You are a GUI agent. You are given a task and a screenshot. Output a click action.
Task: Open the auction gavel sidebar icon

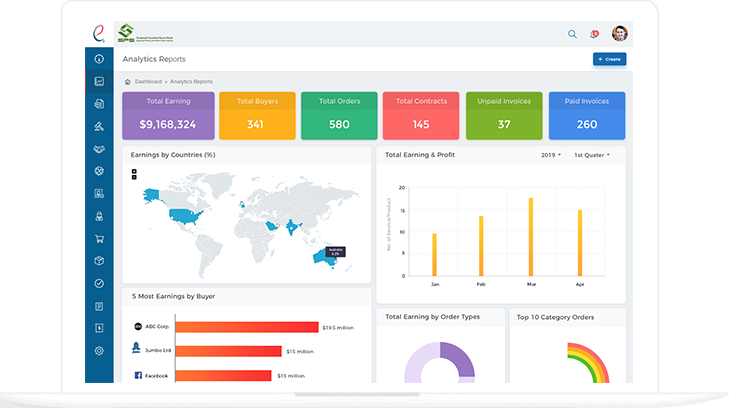click(99, 126)
